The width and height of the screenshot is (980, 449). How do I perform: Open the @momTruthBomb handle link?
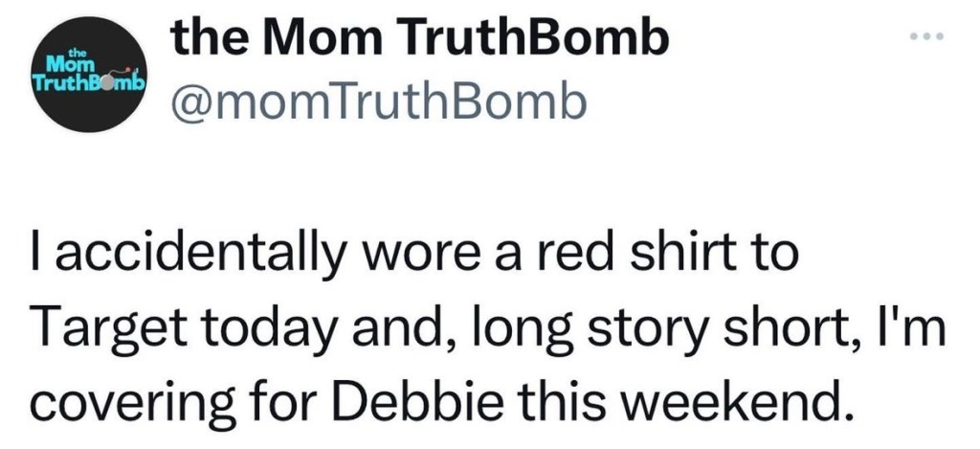376,102
